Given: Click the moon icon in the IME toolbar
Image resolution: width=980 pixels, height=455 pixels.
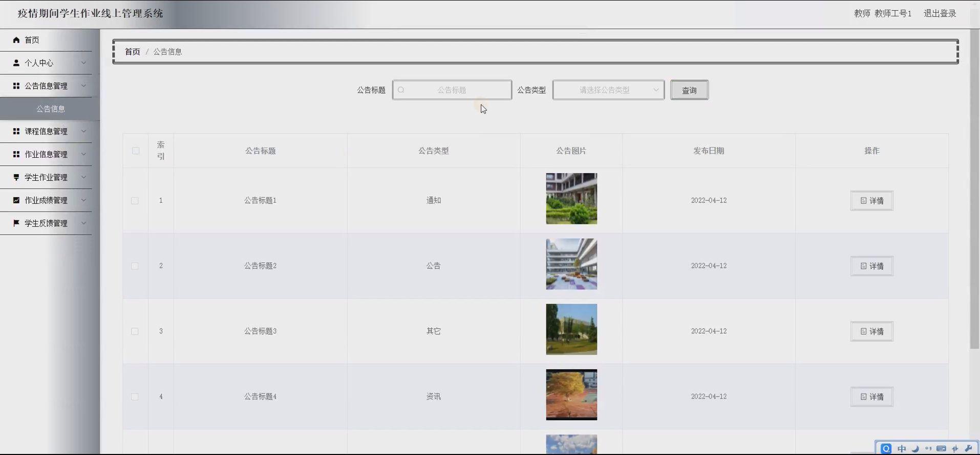Looking at the screenshot, I should pyautogui.click(x=915, y=449).
